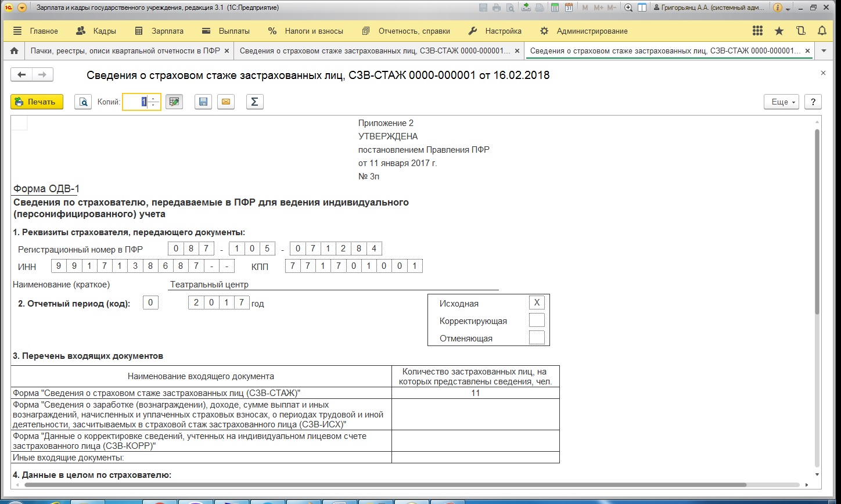The width and height of the screenshot is (841, 504).
Task: Go to the home page icon
Action: tap(15, 51)
